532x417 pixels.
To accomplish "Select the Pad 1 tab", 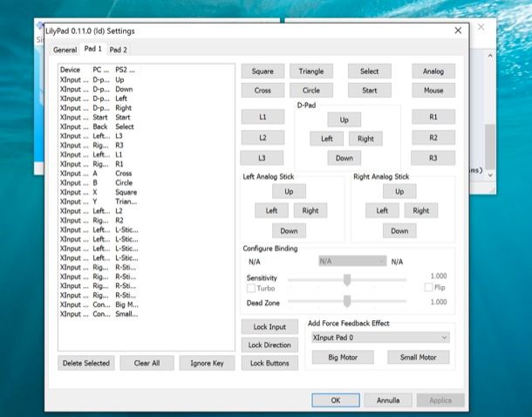I will click(x=92, y=49).
